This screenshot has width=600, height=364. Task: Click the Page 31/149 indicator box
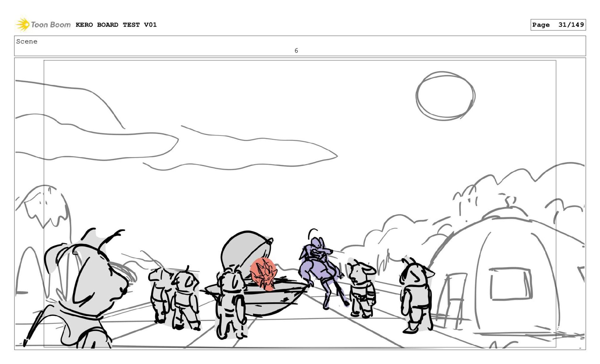(558, 25)
